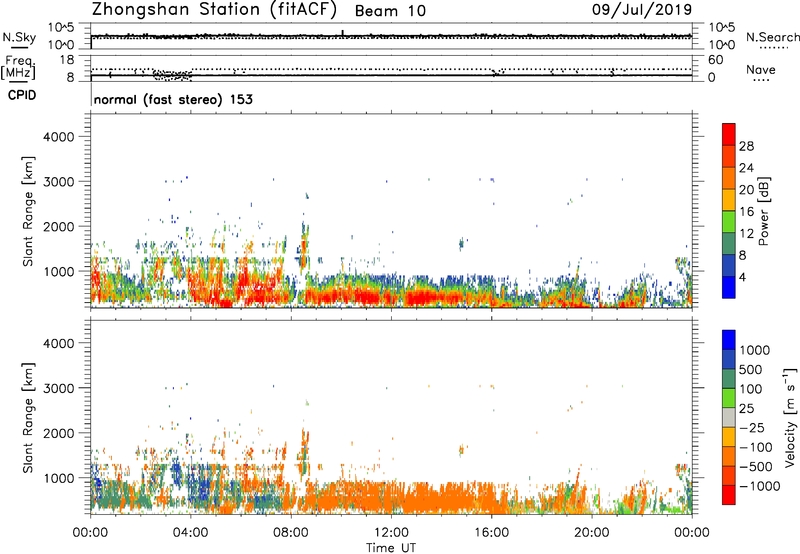Click the 'Nave' legend label
This screenshot has width=800, height=554.
761,69
